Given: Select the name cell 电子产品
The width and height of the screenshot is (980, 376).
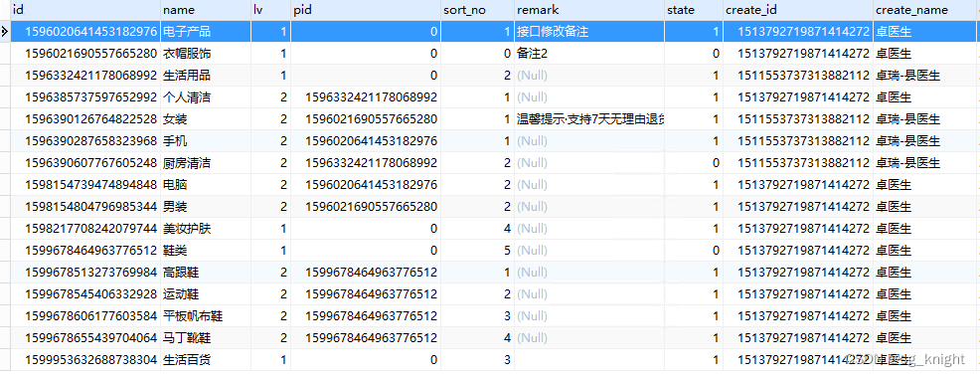Looking at the screenshot, I should 206,31.
